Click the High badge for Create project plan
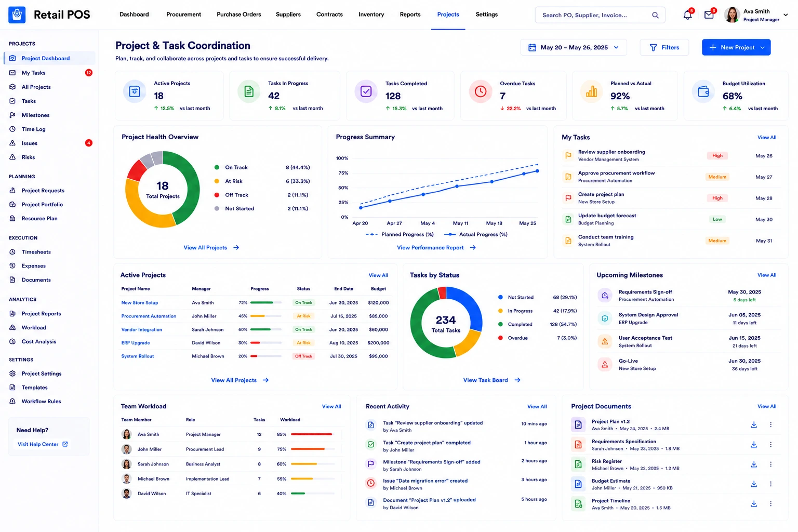The width and height of the screenshot is (798, 532). tap(717, 198)
